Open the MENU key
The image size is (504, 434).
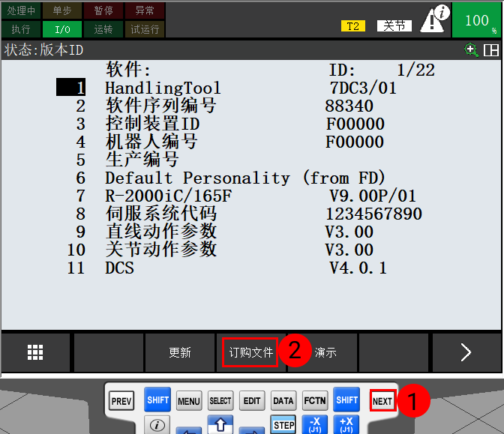[189, 401]
